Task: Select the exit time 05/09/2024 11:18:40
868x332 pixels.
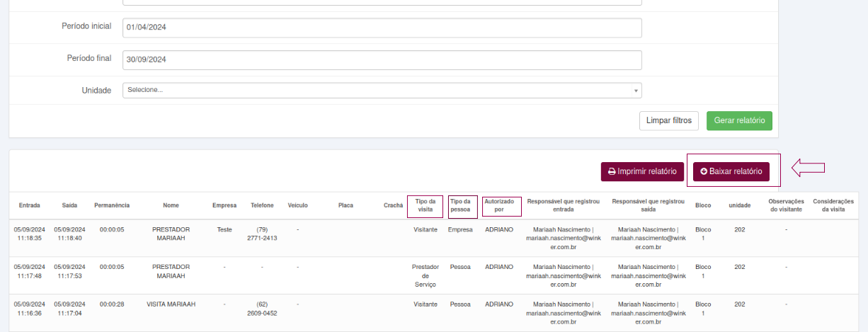Action: (x=69, y=234)
